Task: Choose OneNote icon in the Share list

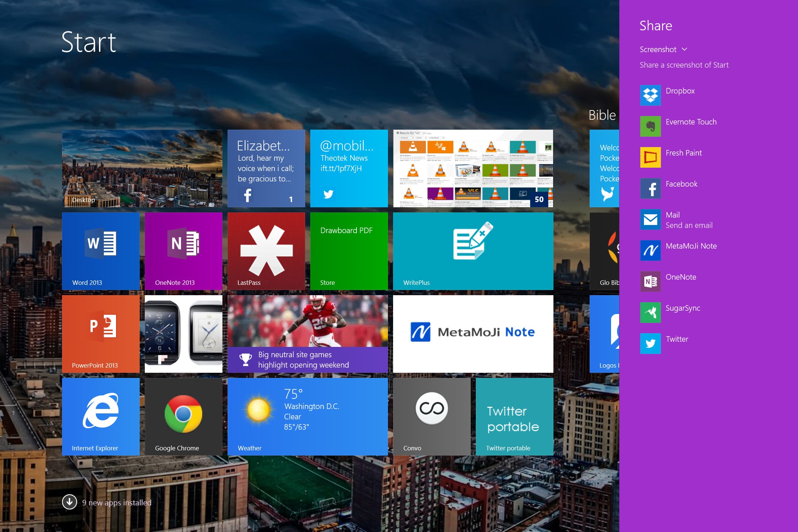Action: [x=650, y=282]
